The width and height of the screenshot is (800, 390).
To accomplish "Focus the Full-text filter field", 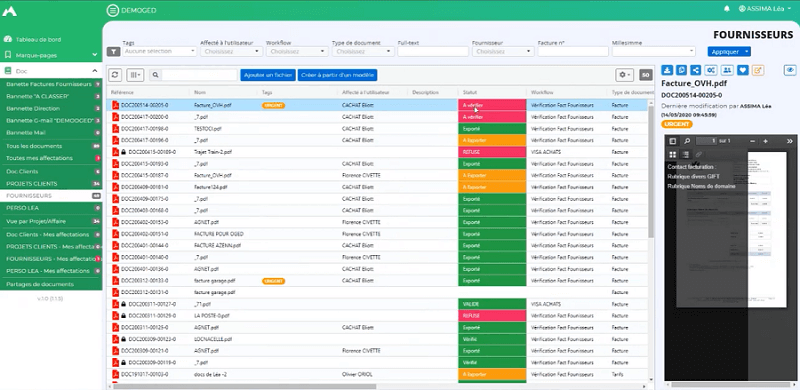I will pos(433,52).
